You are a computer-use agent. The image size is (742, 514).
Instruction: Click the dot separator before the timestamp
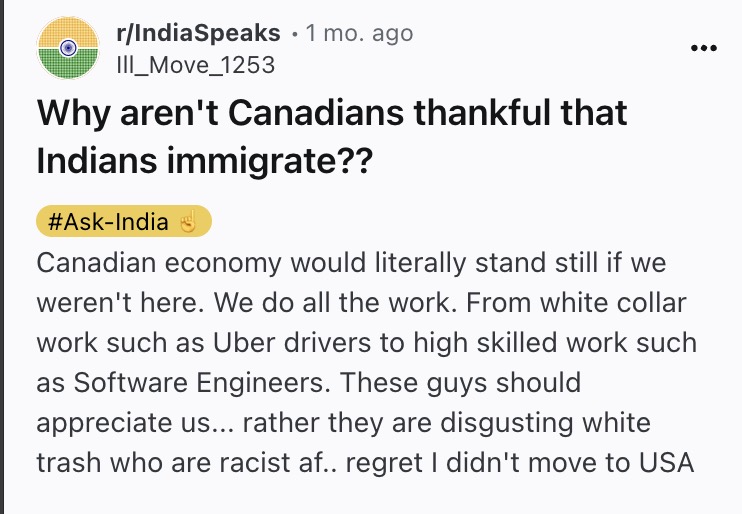(x=295, y=34)
